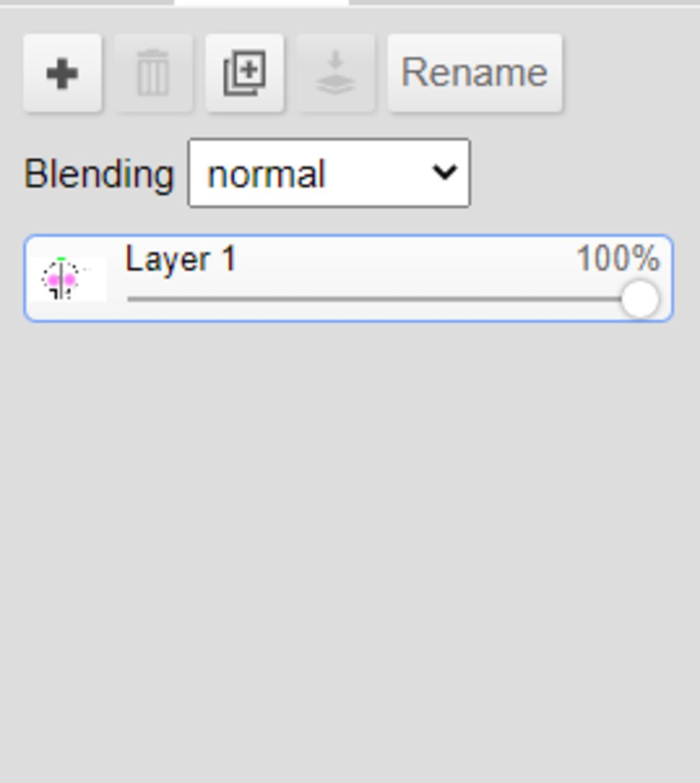Click the 100% opacity value of Layer 1

click(x=618, y=259)
